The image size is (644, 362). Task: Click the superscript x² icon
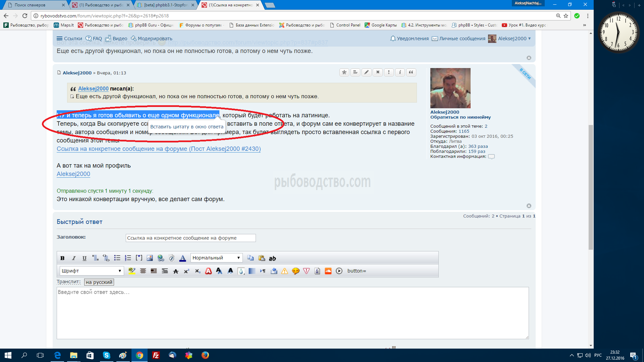186,271
